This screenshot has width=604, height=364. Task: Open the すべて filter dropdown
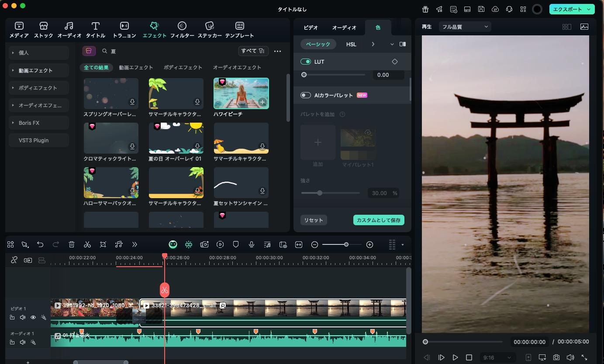(x=253, y=51)
